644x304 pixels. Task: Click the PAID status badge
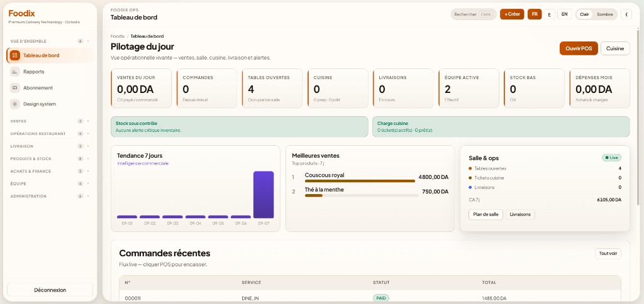(380, 298)
